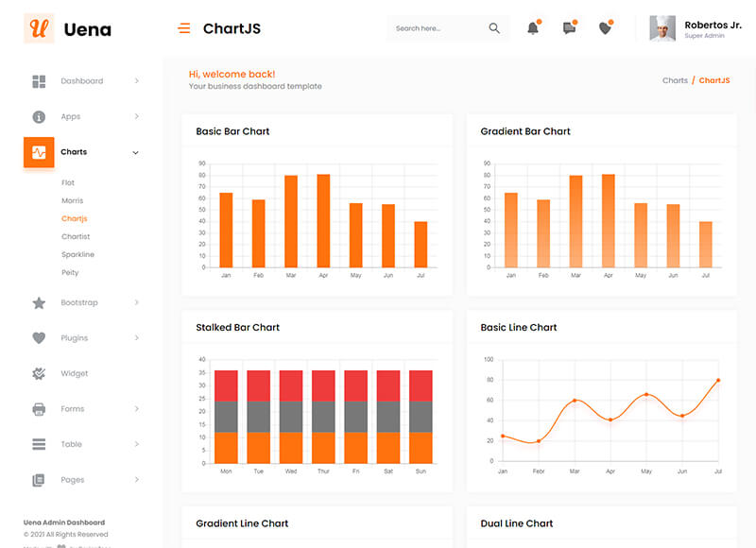Open the Robertos Jr. profile avatar
This screenshot has width=756, height=548.
pos(662,28)
